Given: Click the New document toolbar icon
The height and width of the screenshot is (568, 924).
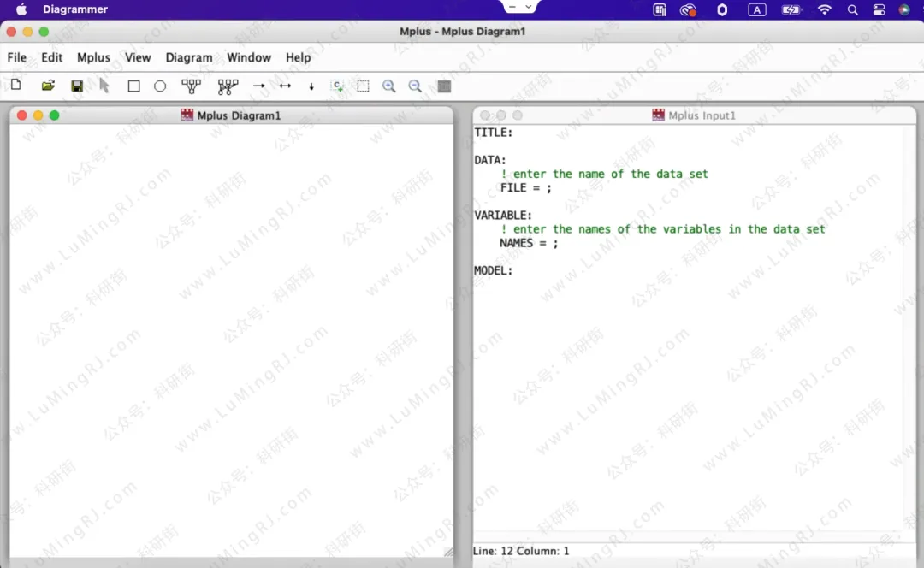Looking at the screenshot, I should pyautogui.click(x=15, y=86).
